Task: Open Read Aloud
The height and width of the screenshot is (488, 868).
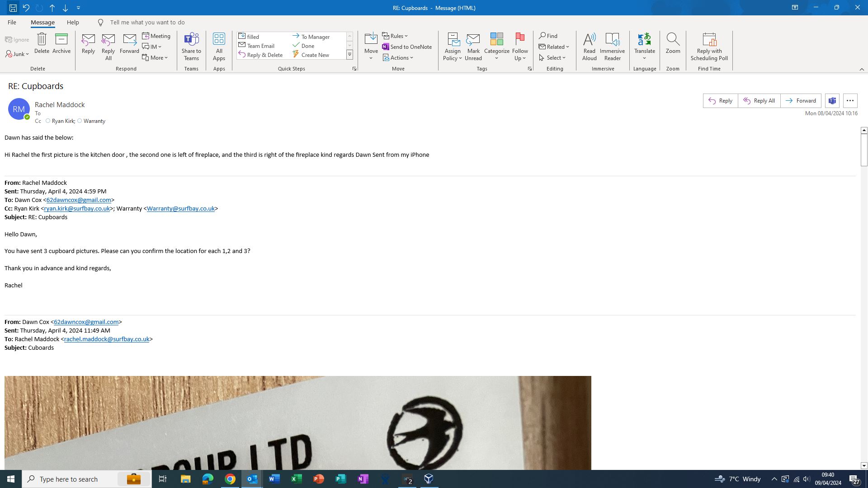Action: [589, 40]
